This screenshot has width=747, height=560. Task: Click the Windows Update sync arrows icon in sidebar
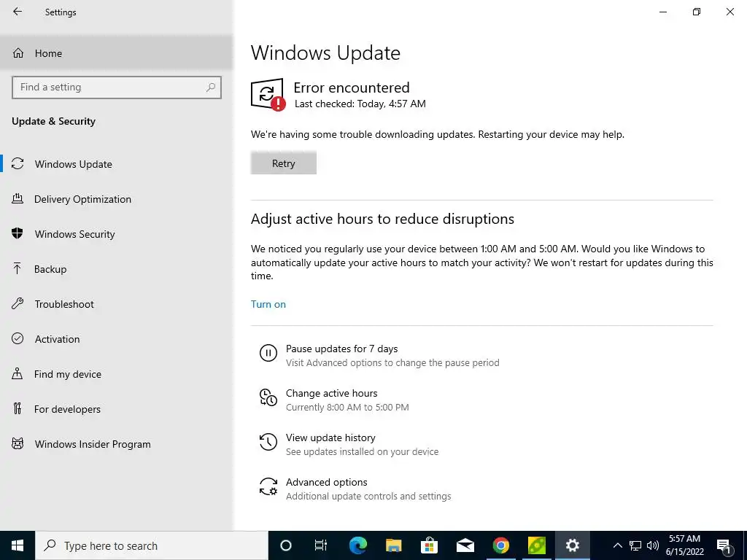[x=18, y=164]
